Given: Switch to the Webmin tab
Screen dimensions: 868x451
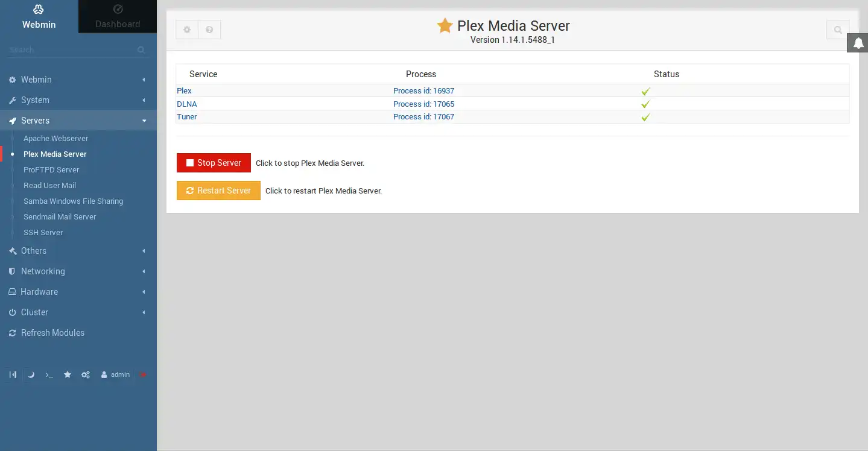Looking at the screenshot, I should click(x=39, y=16).
